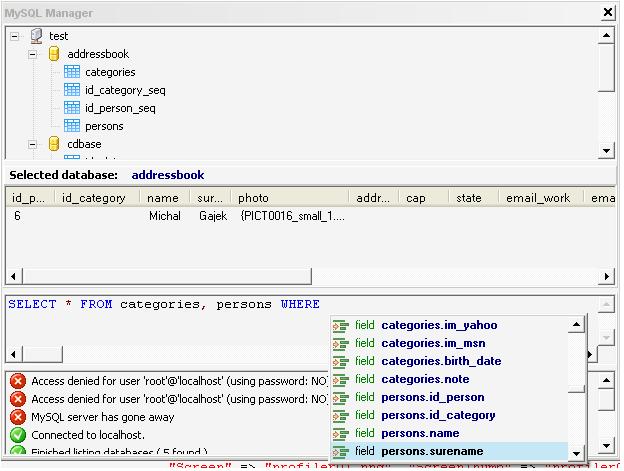624x471 pixels.
Task: Click the categories table icon
Action: 72,72
